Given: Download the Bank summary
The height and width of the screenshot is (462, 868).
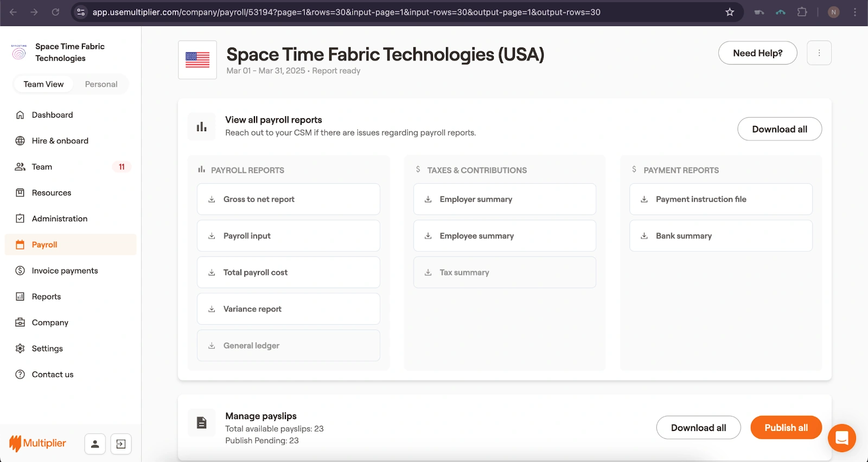Looking at the screenshot, I should 721,236.
